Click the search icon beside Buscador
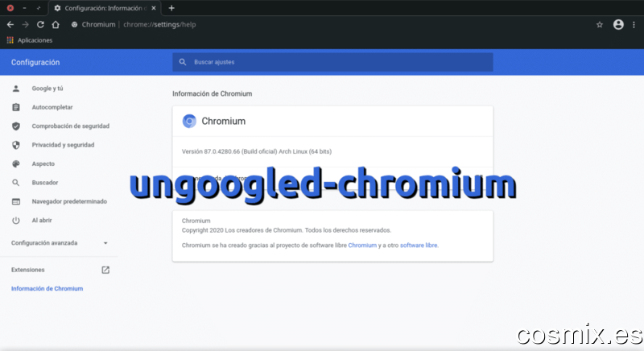Image resolution: width=644 pixels, height=351 pixels. click(x=16, y=183)
